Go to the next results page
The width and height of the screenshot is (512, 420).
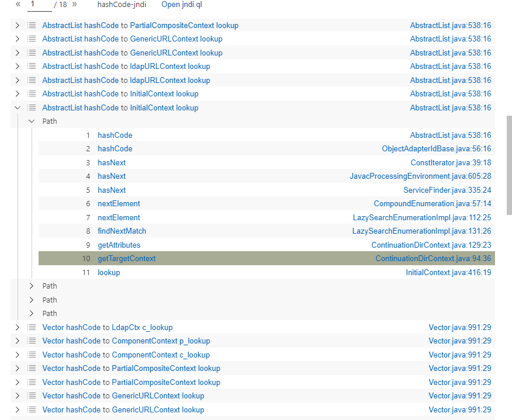click(x=74, y=5)
